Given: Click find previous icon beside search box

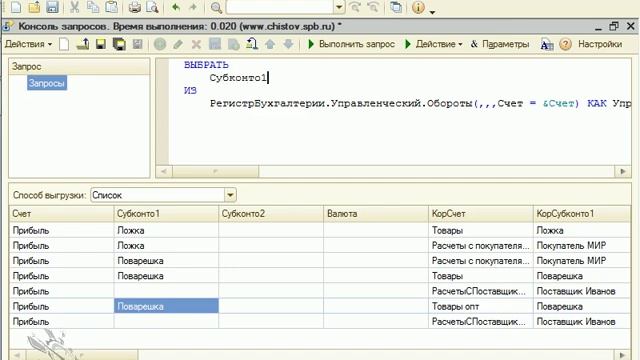Looking at the screenshot, I should pos(373,7).
